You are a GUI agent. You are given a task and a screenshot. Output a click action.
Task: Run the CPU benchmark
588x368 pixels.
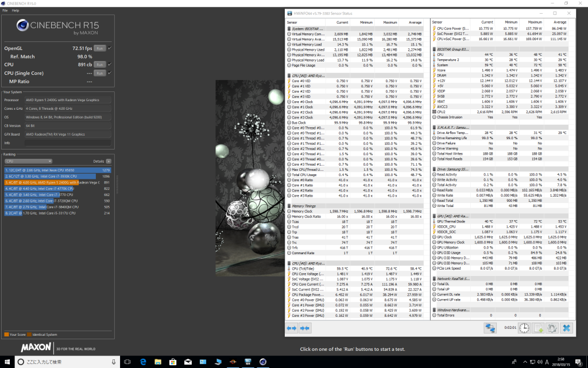(x=99, y=64)
